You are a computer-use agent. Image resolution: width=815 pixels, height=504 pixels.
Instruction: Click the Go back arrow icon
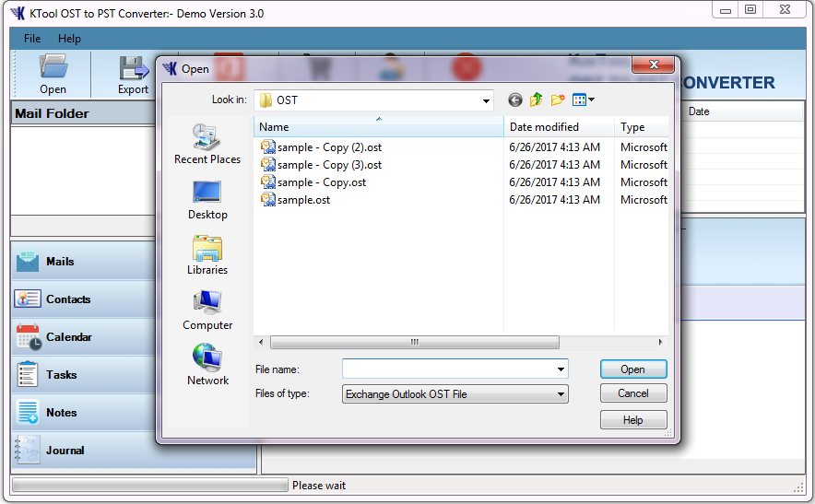(515, 100)
